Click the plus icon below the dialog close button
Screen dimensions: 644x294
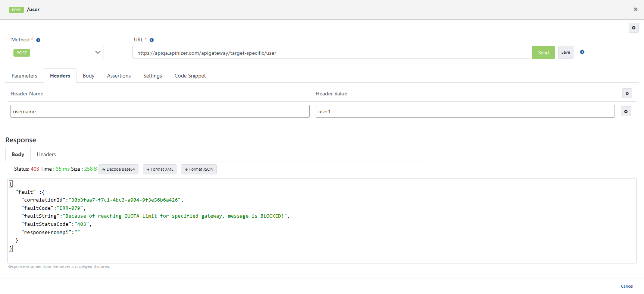pos(634,28)
